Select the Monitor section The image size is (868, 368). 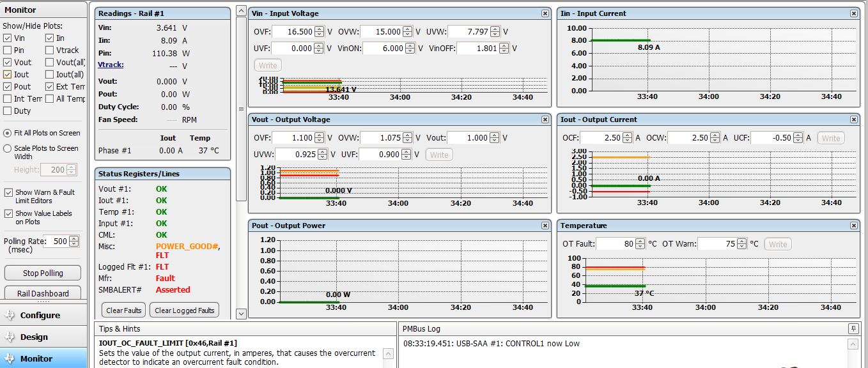tap(43, 358)
